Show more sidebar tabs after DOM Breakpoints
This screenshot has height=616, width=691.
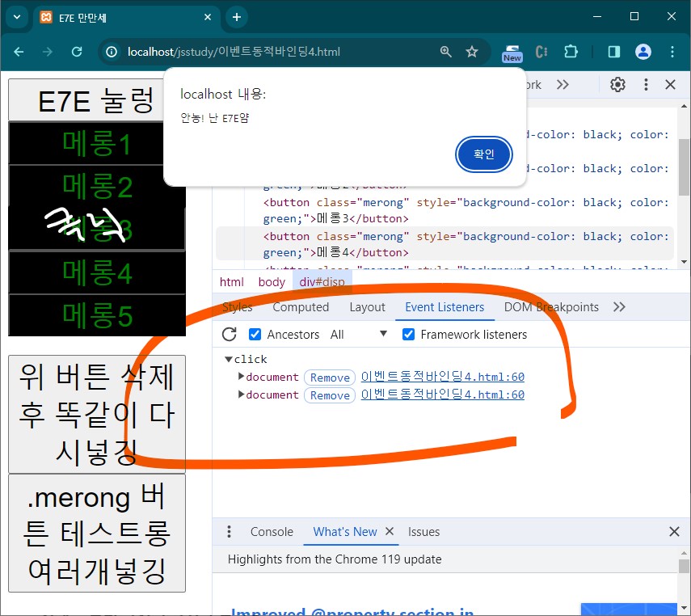click(x=619, y=307)
